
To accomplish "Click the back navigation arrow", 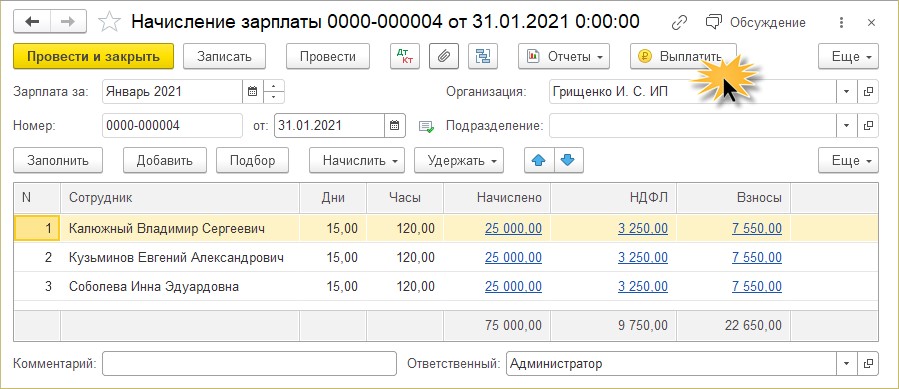I will (x=32, y=22).
